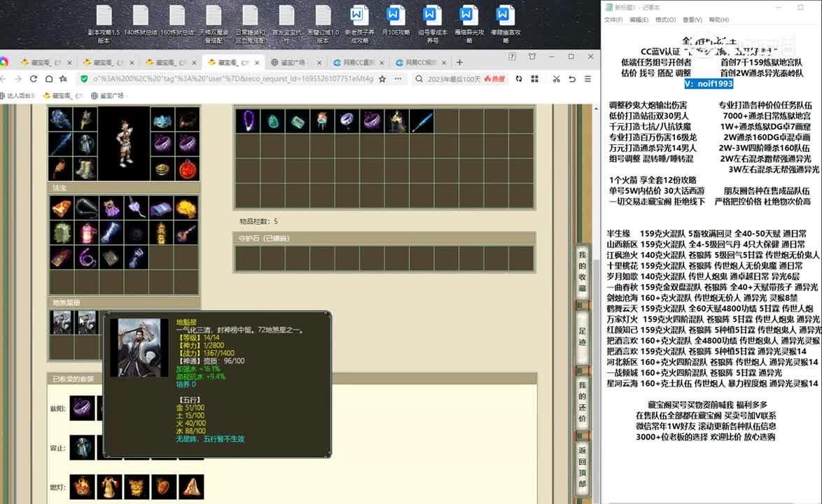Click the 燃灯 set red pointed hat icon
Screen dimensions: 822x504
191,486
